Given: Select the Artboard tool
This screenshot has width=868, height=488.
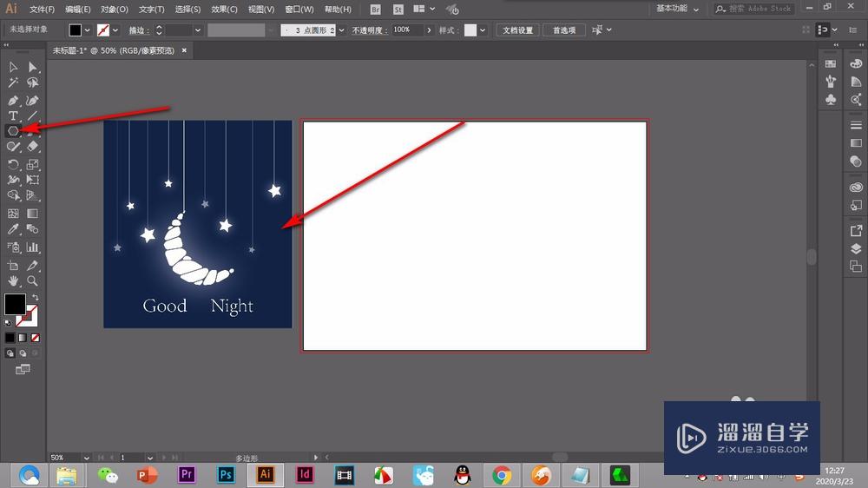Looking at the screenshot, I should pos(13,266).
